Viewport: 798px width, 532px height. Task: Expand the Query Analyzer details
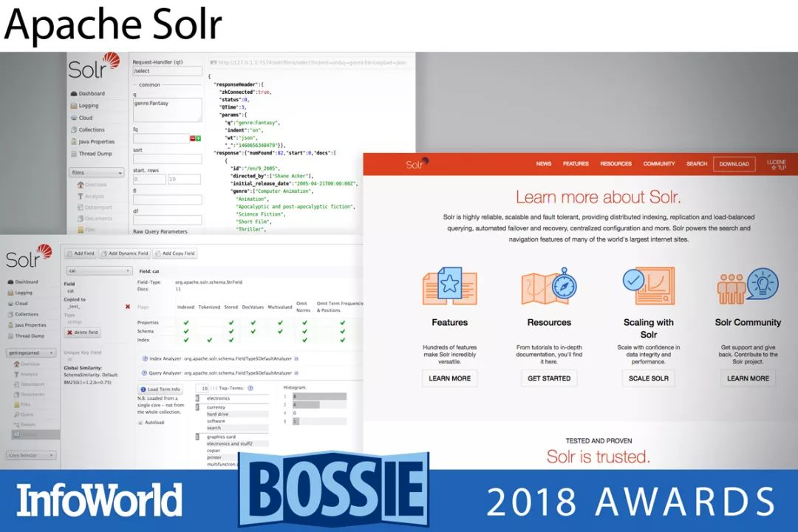[296, 372]
